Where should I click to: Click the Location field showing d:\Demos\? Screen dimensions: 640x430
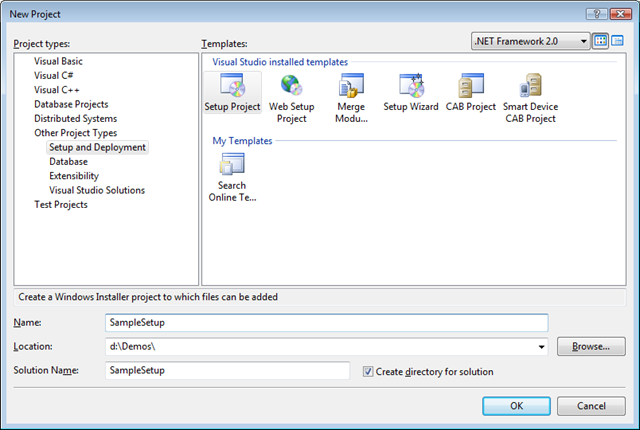tap(327, 347)
